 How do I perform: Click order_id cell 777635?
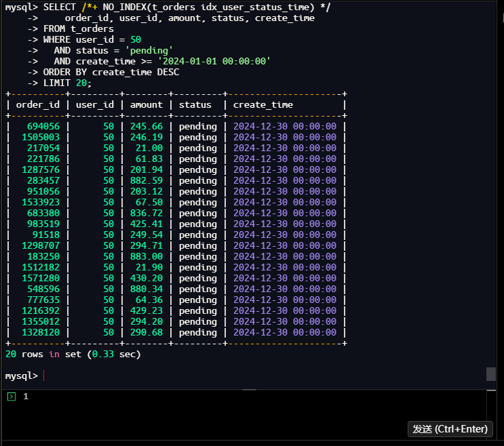click(43, 300)
